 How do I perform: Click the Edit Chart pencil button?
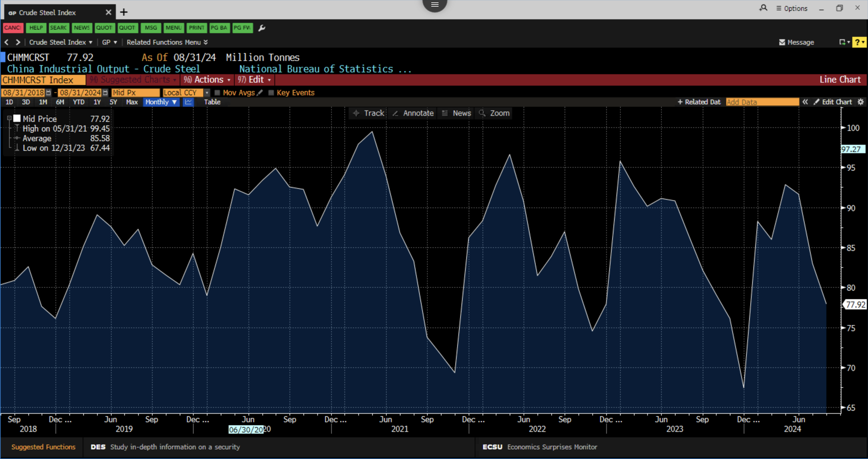[833, 102]
